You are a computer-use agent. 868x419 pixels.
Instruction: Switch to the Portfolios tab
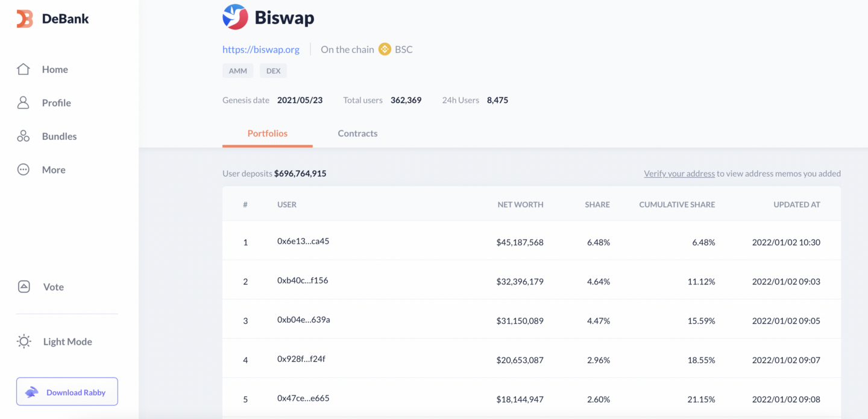click(268, 133)
